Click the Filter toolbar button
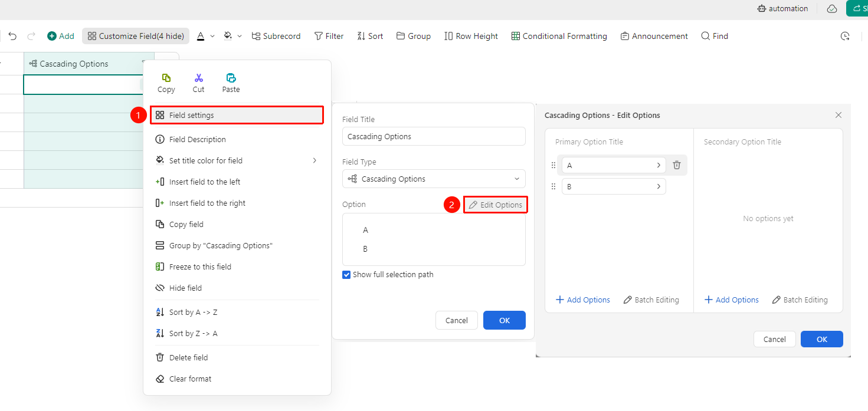 (329, 36)
